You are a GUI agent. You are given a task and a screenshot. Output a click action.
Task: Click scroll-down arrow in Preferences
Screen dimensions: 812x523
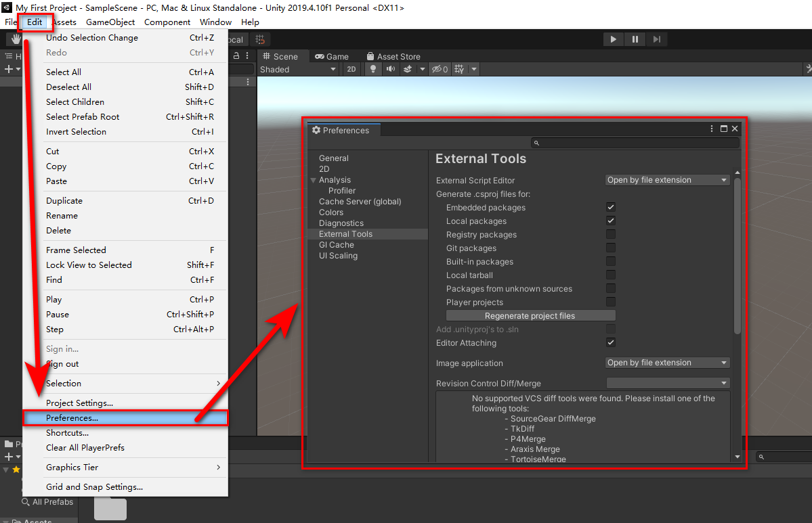[738, 457]
